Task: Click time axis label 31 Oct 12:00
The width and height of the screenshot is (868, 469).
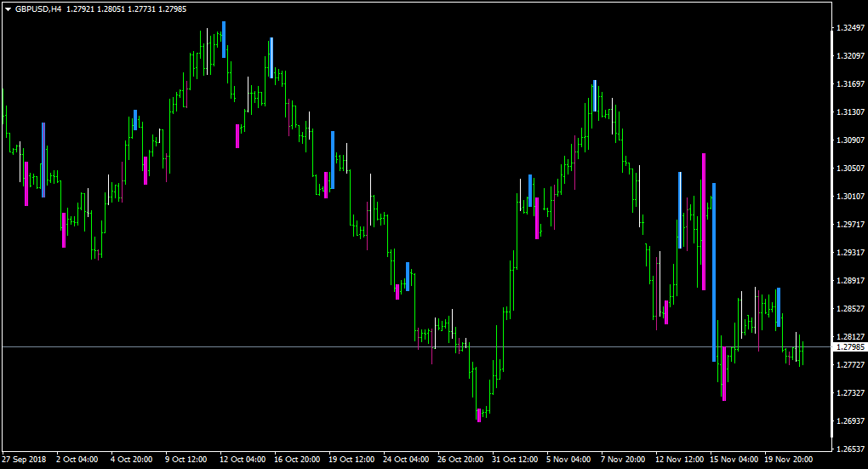Action: click(x=515, y=460)
